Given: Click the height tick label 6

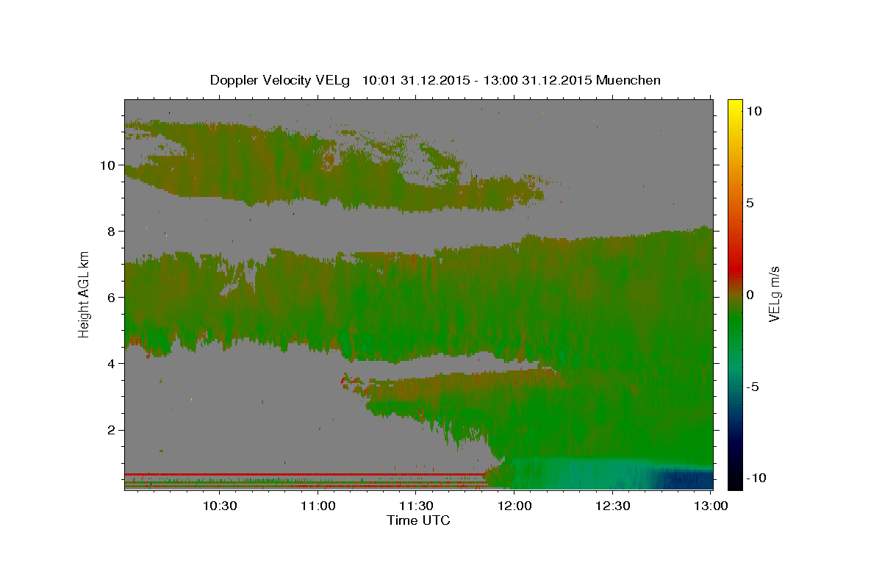Looking at the screenshot, I should tap(111, 298).
